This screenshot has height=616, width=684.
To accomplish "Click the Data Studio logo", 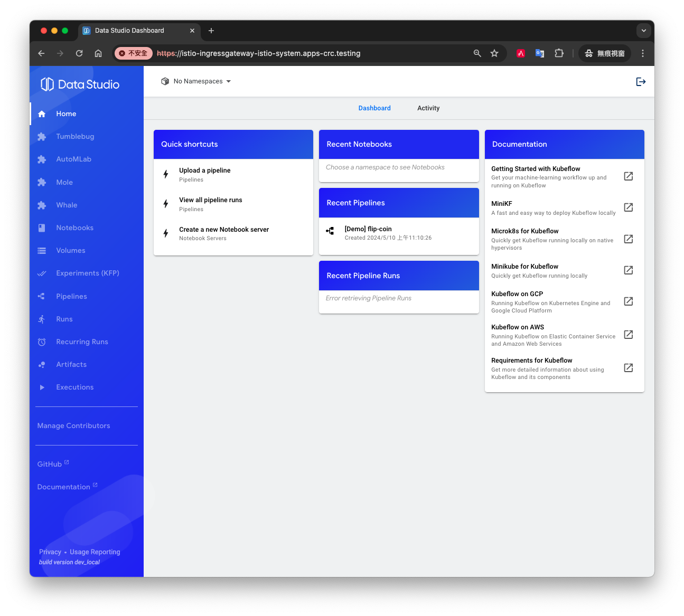I will click(x=80, y=84).
